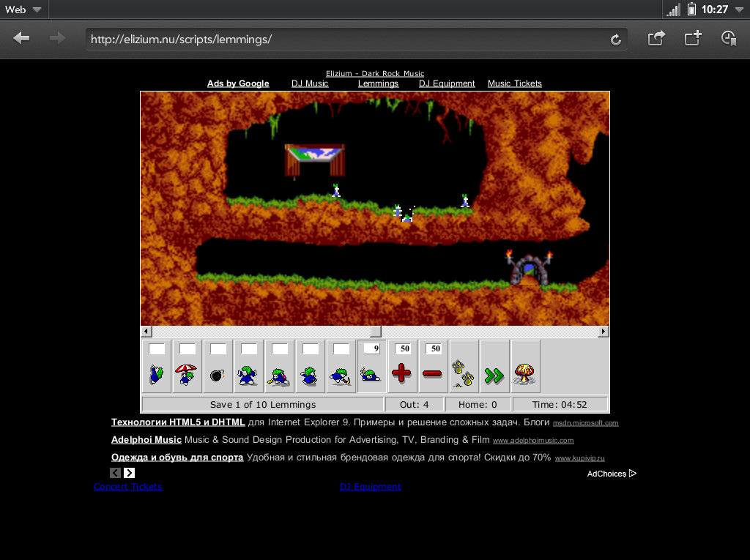750x560 pixels.
Task: Pick the Builder lemming skill
Action: pyautogui.click(x=280, y=367)
